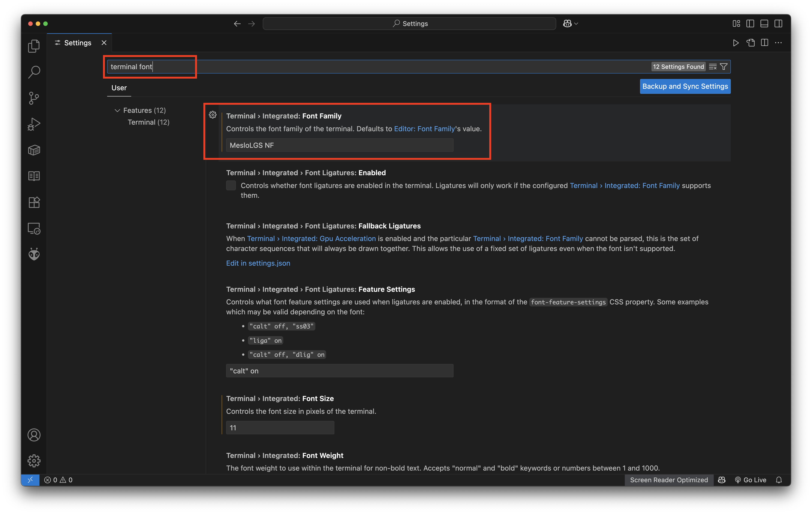Clear the settings search input
Viewport: 812px width, 514px height.
pos(713,67)
